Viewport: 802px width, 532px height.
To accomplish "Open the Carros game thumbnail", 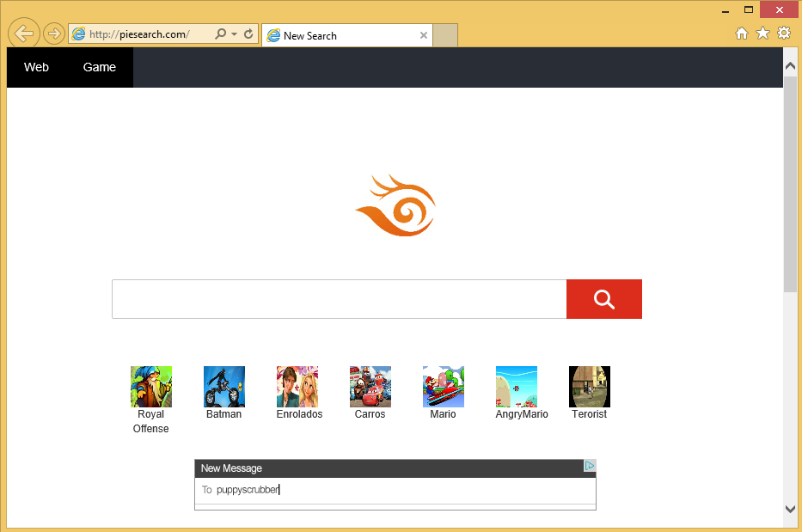I will (x=370, y=387).
